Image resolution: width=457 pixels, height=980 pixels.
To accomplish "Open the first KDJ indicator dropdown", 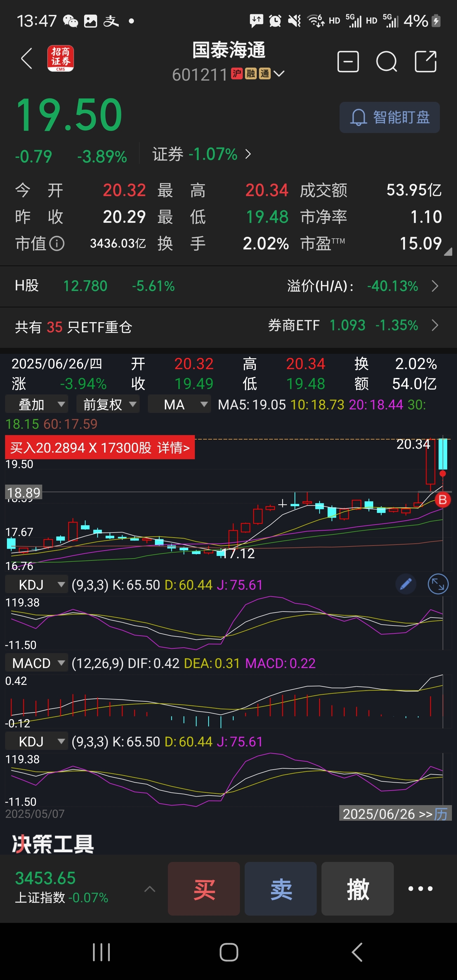I will [36, 585].
